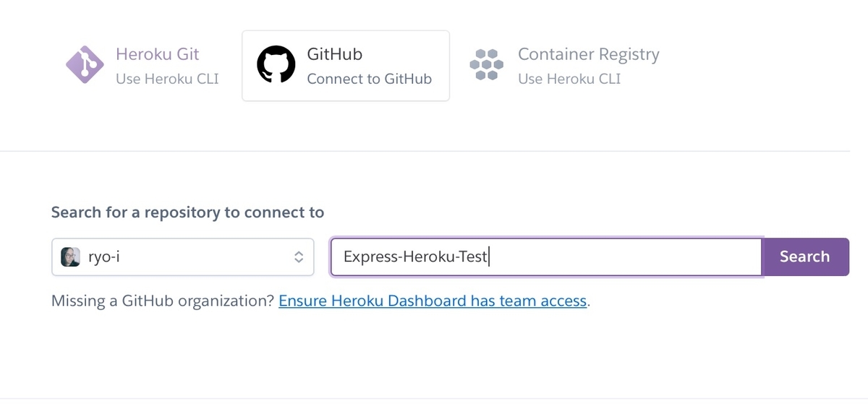This screenshot has height=404, width=868.
Task: Click the 'Missing a GitHub organization?' text
Action: coord(163,301)
